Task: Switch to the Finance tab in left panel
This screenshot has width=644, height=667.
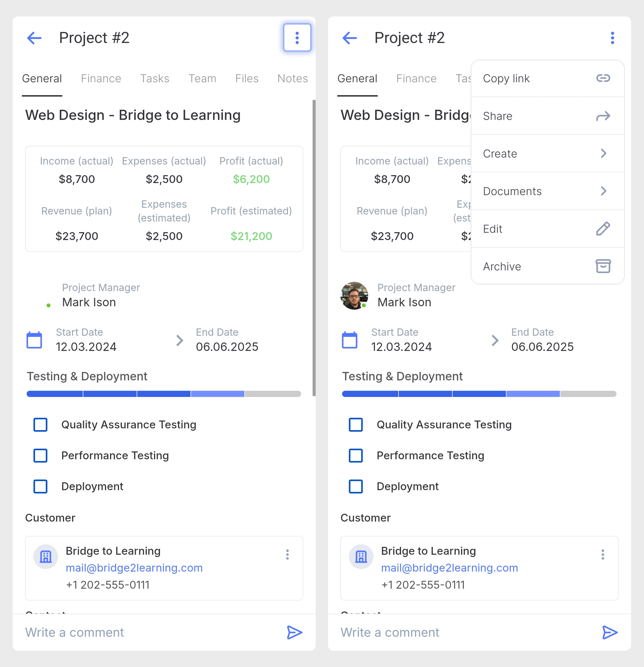Action: [x=101, y=79]
